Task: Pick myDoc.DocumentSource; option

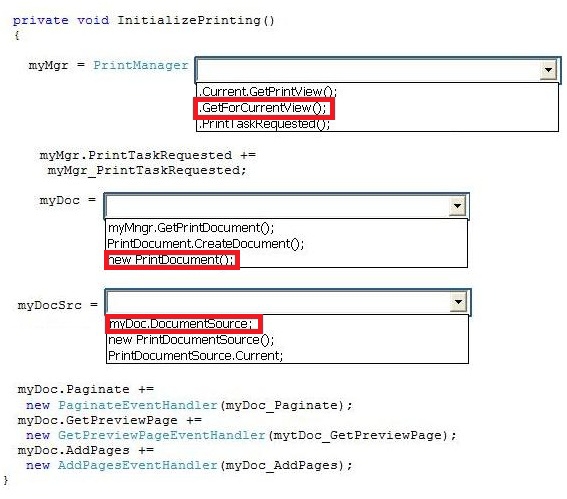Action: [x=180, y=324]
